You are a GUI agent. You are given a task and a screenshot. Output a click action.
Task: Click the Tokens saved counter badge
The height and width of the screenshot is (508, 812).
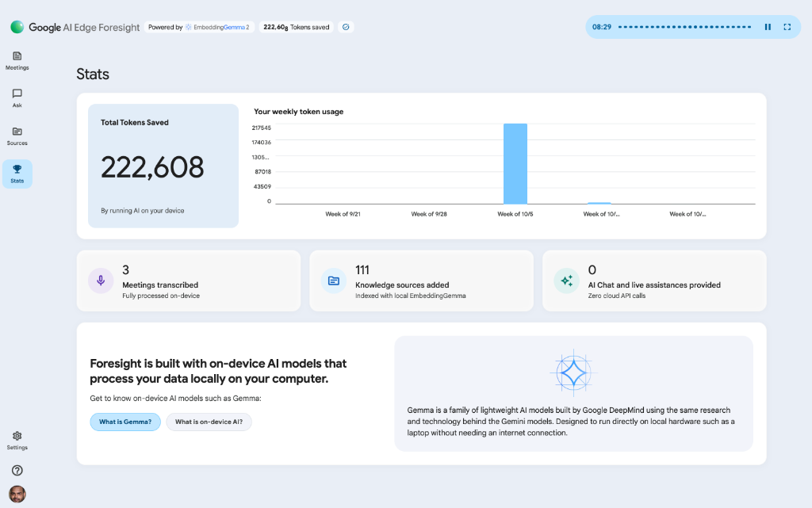click(x=297, y=27)
